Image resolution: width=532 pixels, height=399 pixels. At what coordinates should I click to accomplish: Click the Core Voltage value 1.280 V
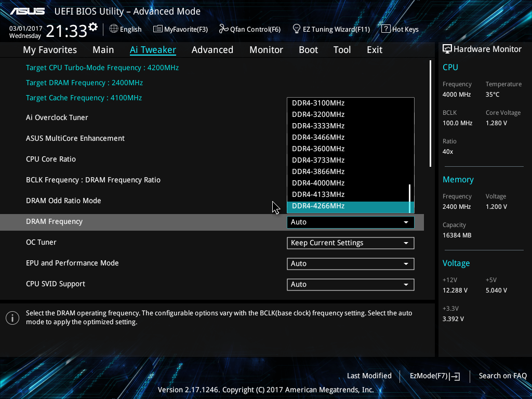click(x=496, y=123)
